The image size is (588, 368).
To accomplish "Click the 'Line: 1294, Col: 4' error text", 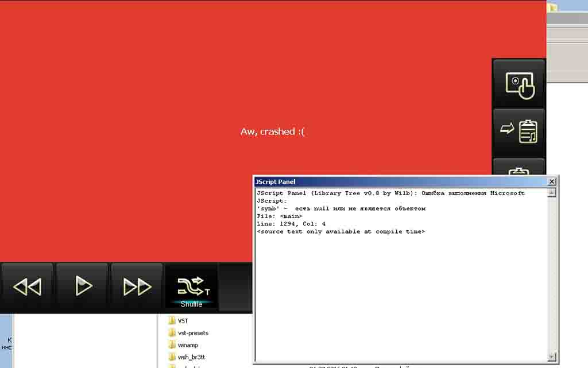I will click(291, 224).
